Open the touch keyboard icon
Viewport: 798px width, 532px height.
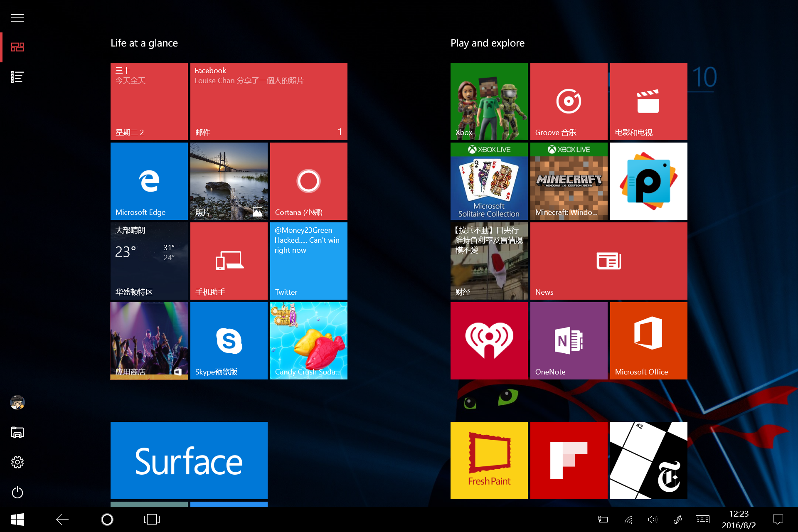[x=702, y=520]
